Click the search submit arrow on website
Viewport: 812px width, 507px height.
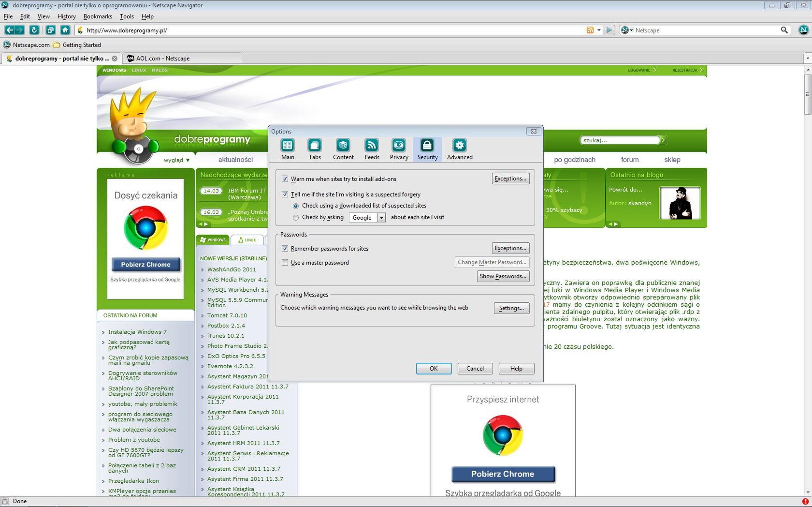[x=664, y=140]
